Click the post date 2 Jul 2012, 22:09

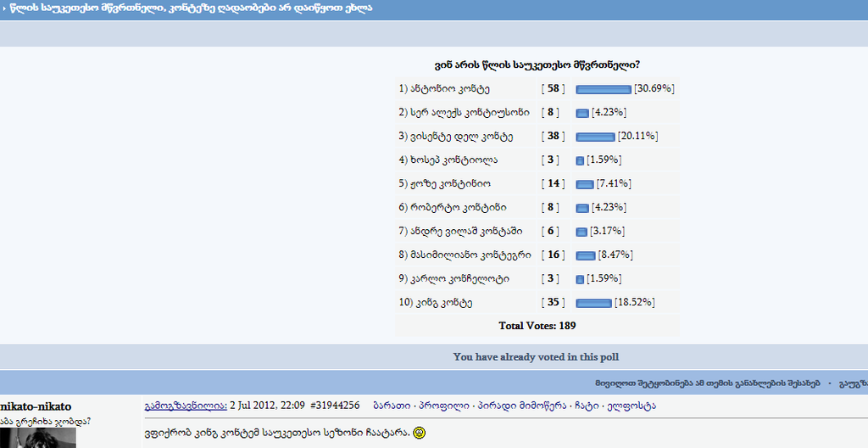267,406
